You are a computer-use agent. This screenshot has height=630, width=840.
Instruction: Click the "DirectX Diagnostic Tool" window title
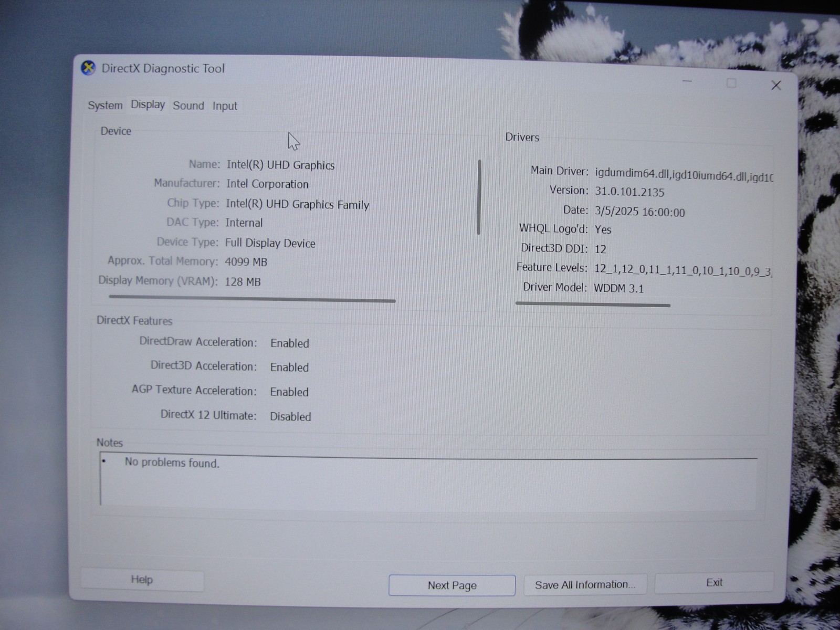[163, 68]
